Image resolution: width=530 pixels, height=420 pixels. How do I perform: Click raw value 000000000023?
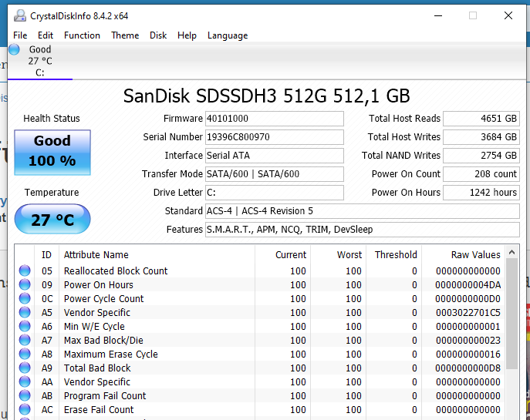click(468, 340)
